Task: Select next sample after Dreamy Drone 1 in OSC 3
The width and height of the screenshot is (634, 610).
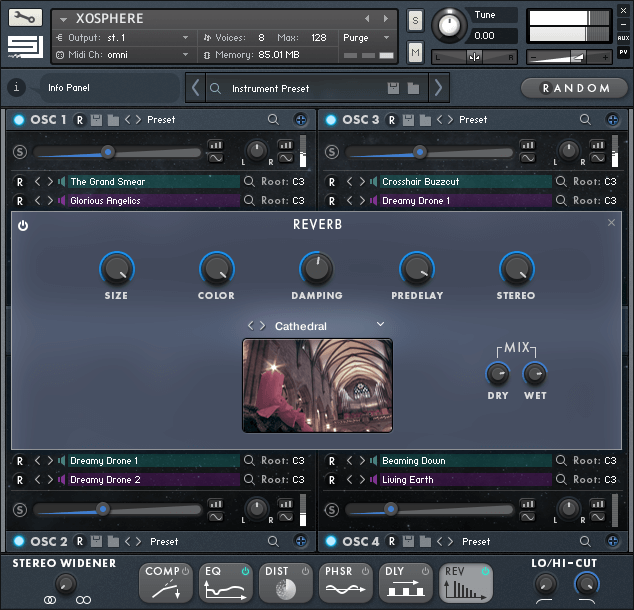Action: coord(362,201)
